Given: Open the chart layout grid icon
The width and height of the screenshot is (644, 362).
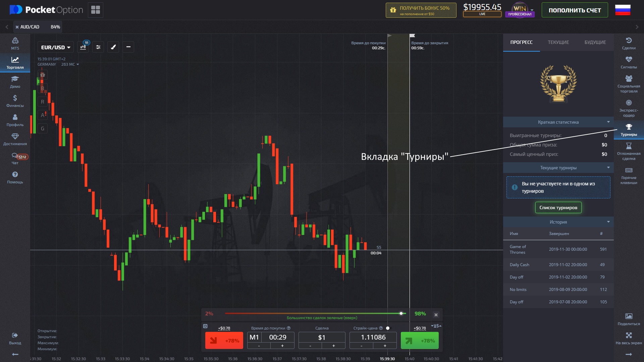Looking at the screenshot, I should 96,10.
